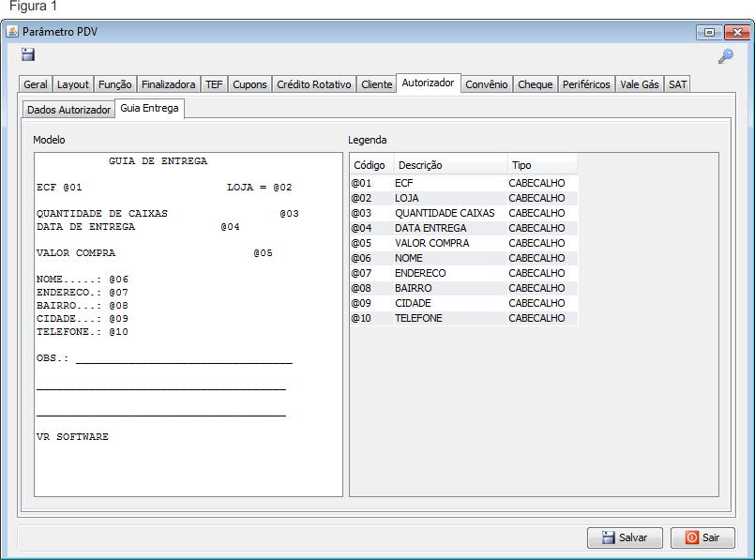Open the Cupons tab
Viewport: 755px width, 560px height.
coord(249,84)
